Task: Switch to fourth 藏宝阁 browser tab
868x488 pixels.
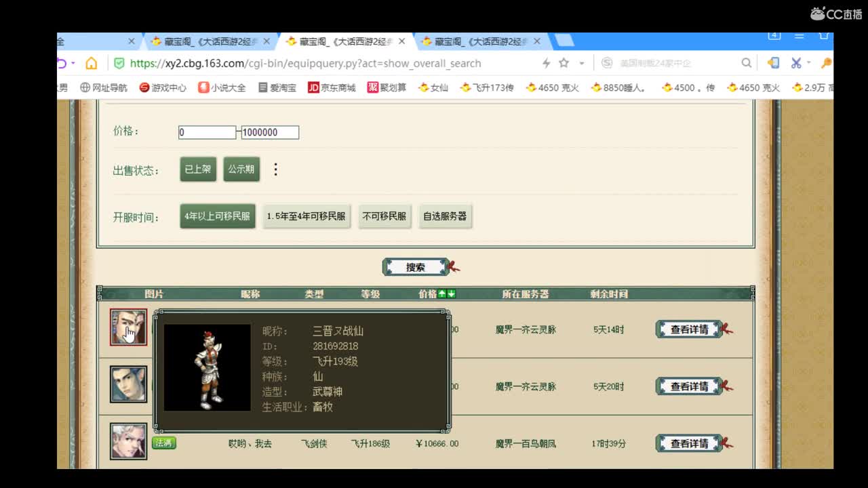Action: coord(481,41)
